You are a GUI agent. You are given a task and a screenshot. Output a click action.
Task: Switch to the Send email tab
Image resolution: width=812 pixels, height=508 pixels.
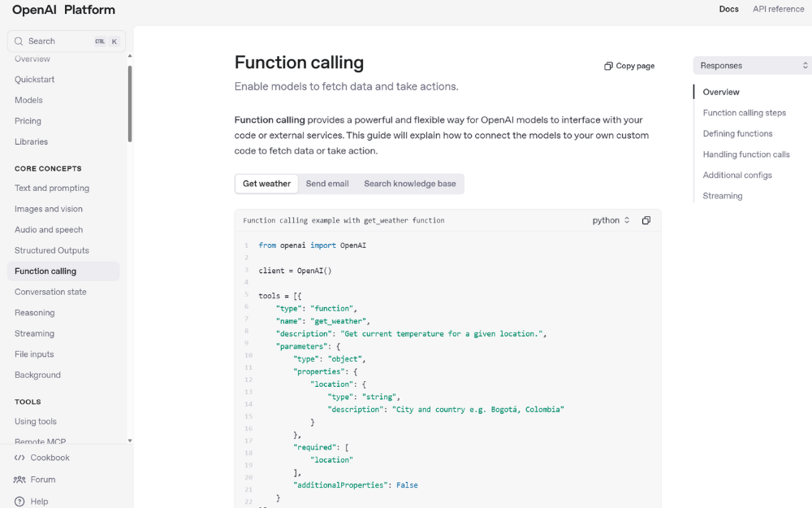coord(327,184)
